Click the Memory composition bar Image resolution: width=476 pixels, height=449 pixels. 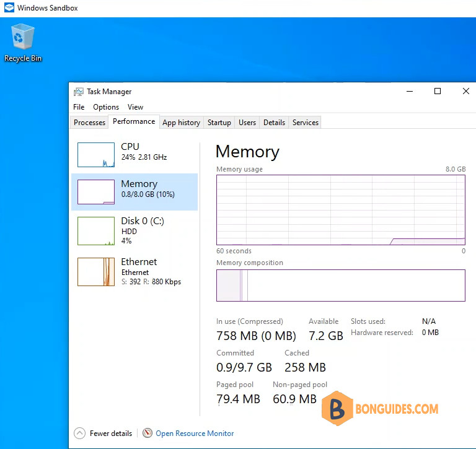(x=341, y=286)
